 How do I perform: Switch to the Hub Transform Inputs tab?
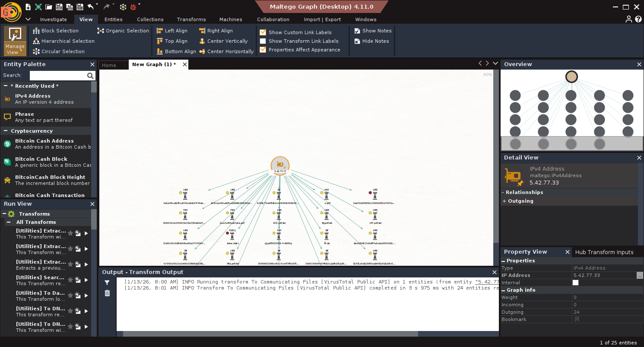coord(604,252)
